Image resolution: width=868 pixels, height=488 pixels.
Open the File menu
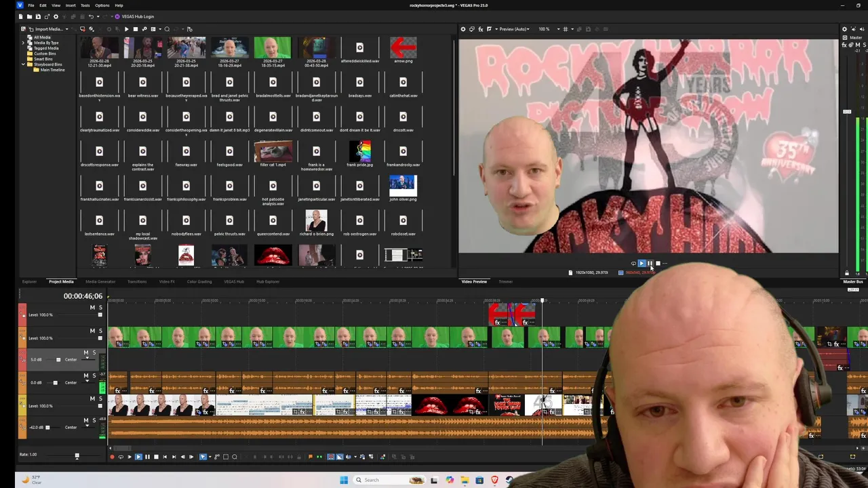pos(31,5)
